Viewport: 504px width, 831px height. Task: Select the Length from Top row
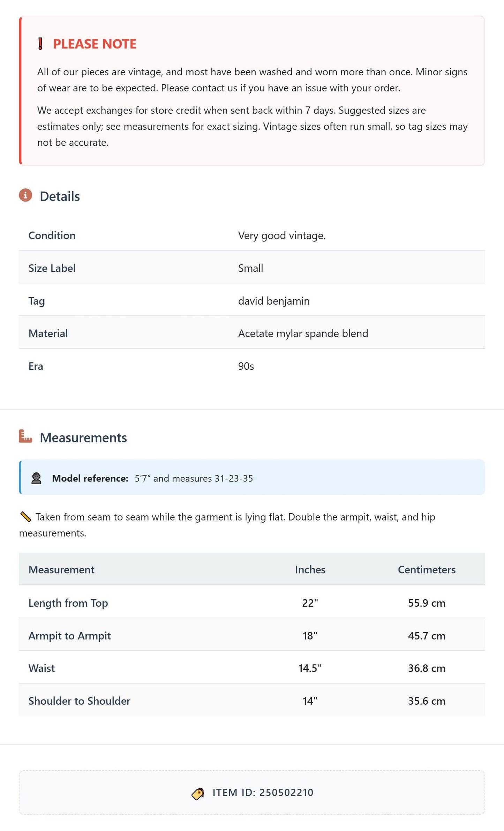pyautogui.click(x=252, y=602)
